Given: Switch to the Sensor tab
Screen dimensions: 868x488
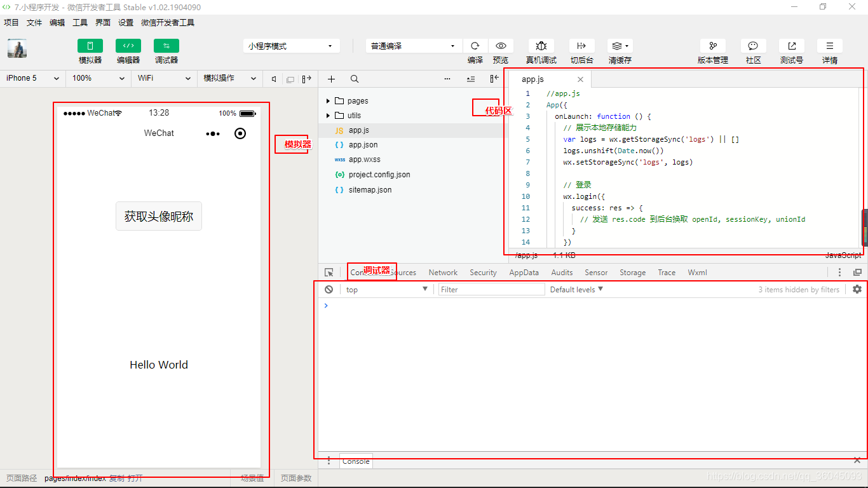Looking at the screenshot, I should point(596,273).
